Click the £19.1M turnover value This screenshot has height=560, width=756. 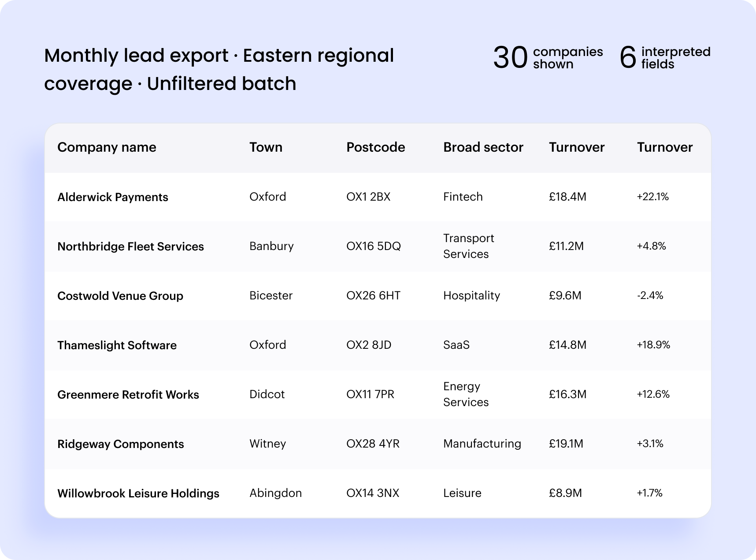[x=566, y=444]
